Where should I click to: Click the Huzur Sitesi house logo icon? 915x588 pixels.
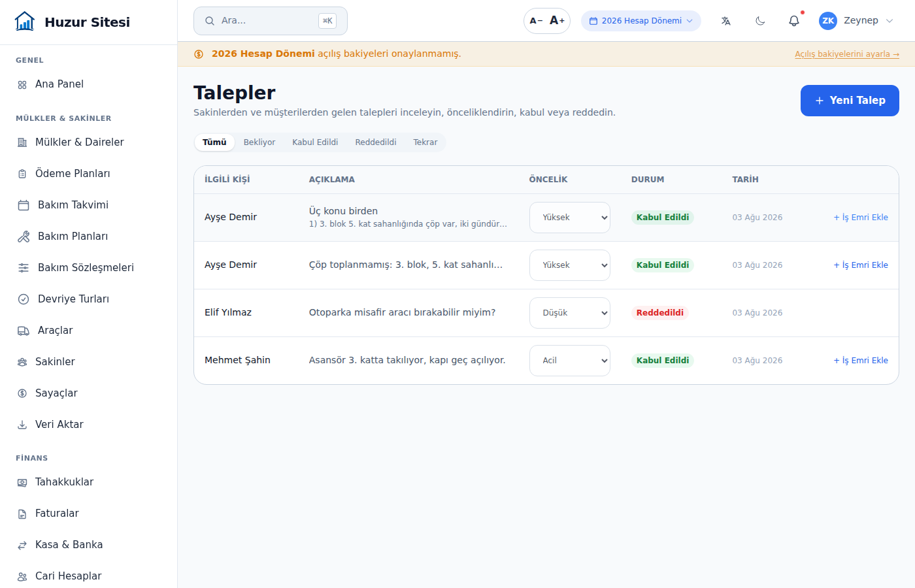coord(25,22)
